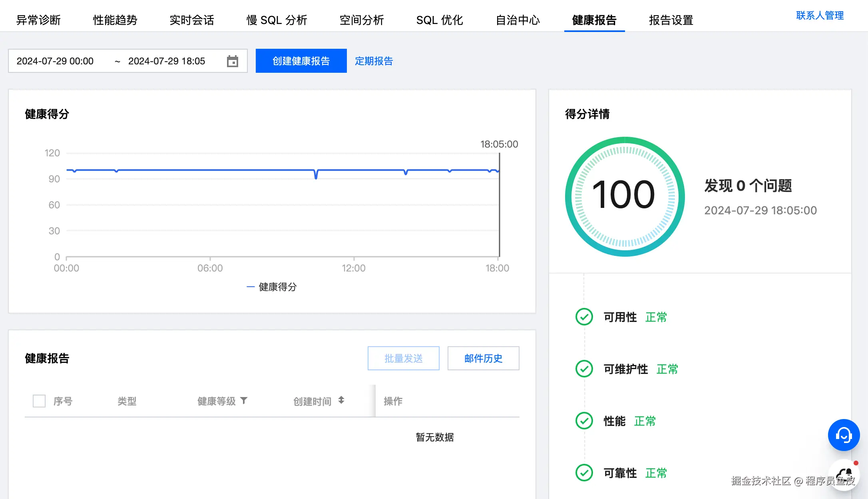Image resolution: width=868 pixels, height=499 pixels.
Task: Click the 邮件历史 button
Action: click(x=483, y=358)
